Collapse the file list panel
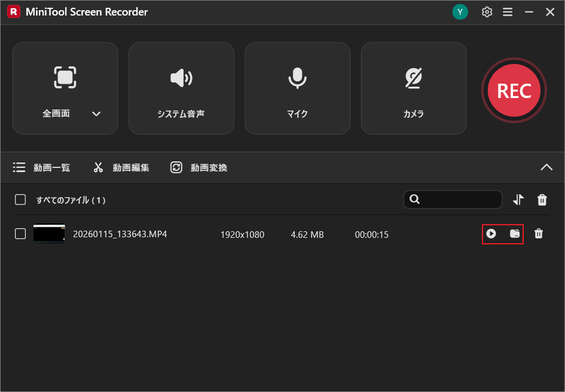Image resolution: width=565 pixels, height=392 pixels. point(546,167)
